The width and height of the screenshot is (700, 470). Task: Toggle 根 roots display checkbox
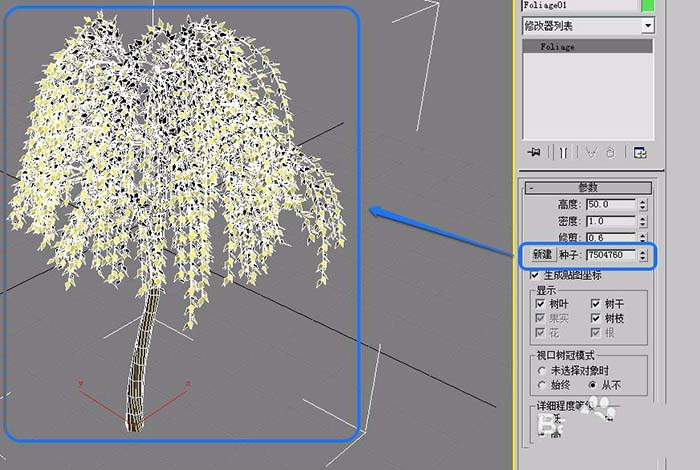595,333
